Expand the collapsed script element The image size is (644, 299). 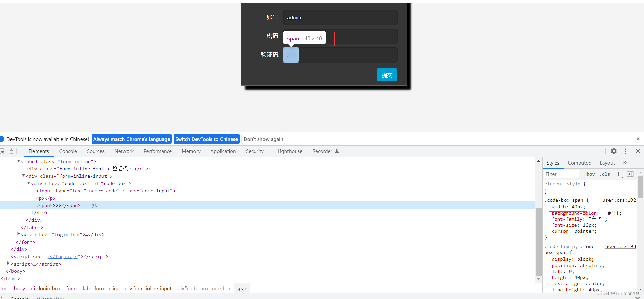[x=8, y=263]
